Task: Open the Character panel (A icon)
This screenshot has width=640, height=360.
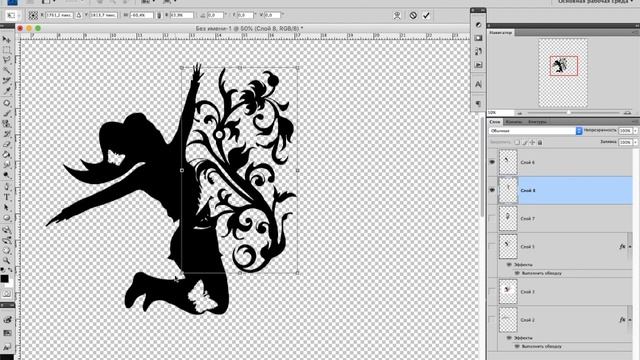Action: click(x=478, y=84)
